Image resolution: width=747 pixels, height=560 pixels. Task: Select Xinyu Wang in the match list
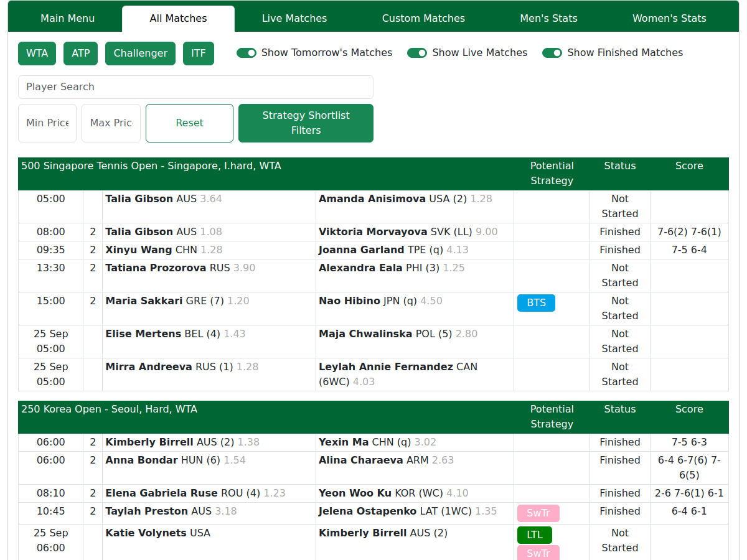tap(139, 250)
